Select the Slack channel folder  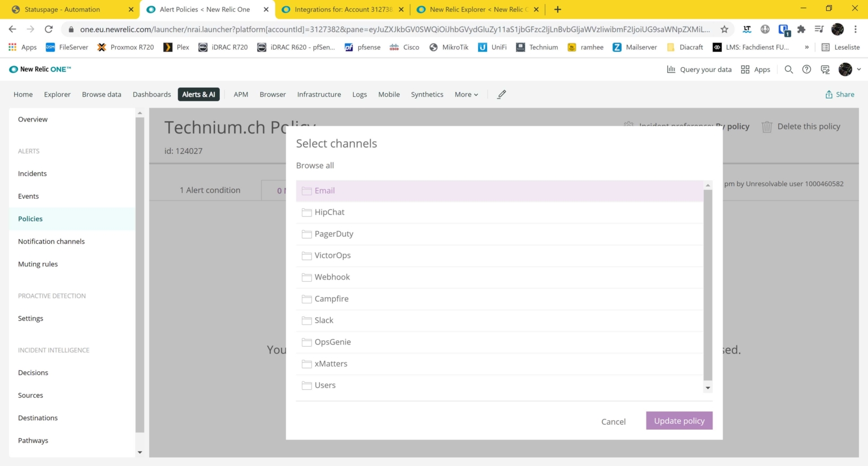click(323, 320)
